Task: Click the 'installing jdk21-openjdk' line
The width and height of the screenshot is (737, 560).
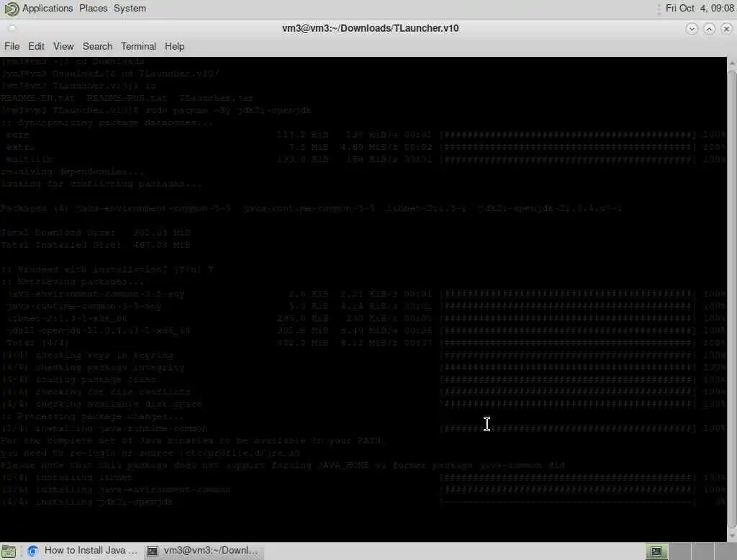Action: [87, 502]
